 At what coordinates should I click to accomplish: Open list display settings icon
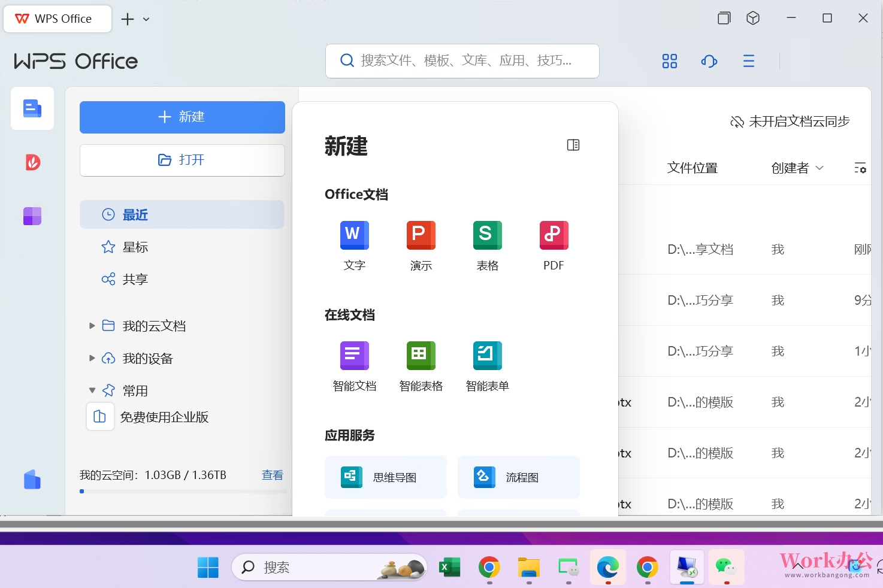tap(860, 168)
